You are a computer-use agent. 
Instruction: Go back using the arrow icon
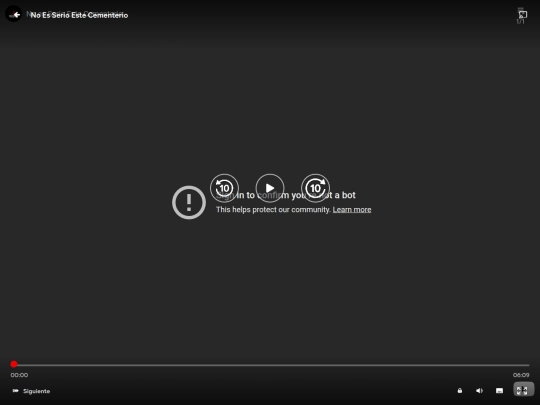[16, 15]
